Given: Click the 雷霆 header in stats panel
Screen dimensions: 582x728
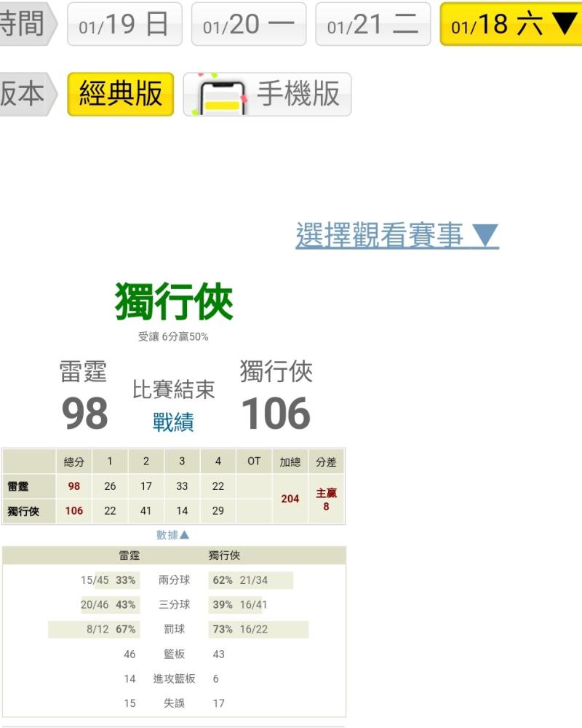Looking at the screenshot, I should pyautogui.click(x=129, y=555).
